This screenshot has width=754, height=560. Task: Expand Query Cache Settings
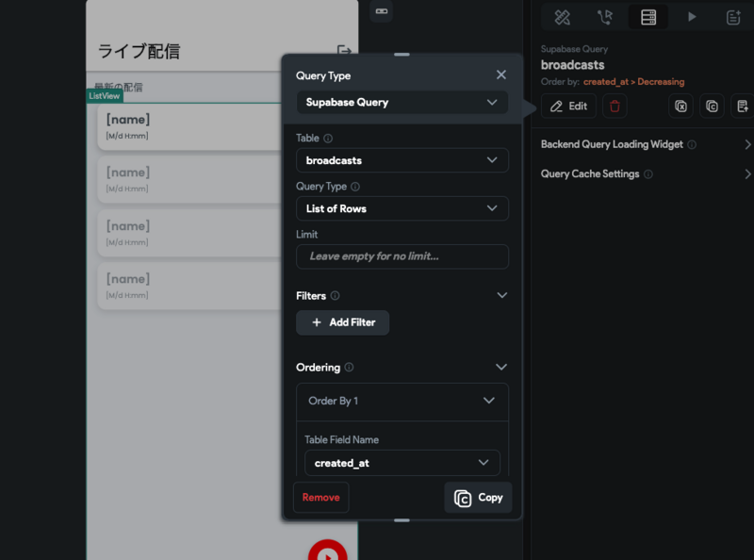point(747,174)
